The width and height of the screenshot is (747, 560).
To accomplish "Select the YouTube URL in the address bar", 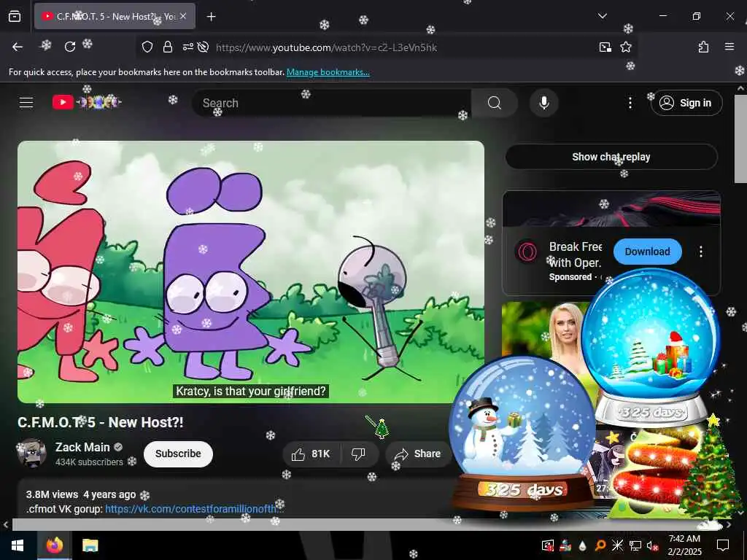I will (326, 47).
